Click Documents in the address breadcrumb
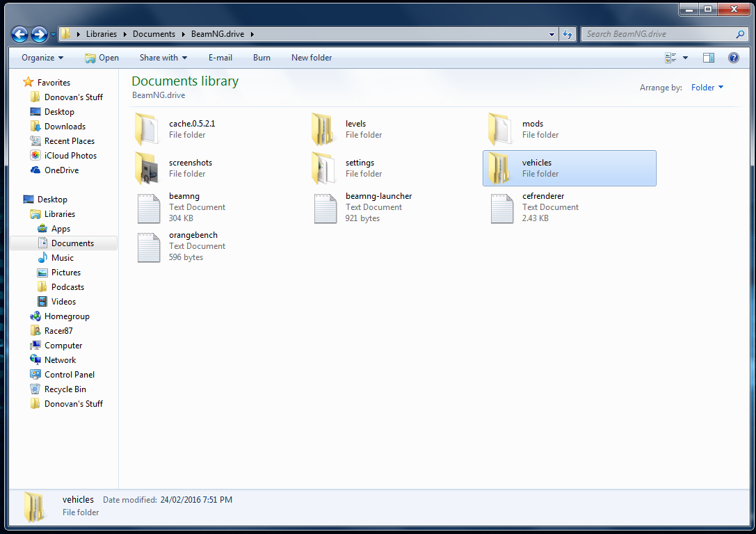 coord(154,34)
